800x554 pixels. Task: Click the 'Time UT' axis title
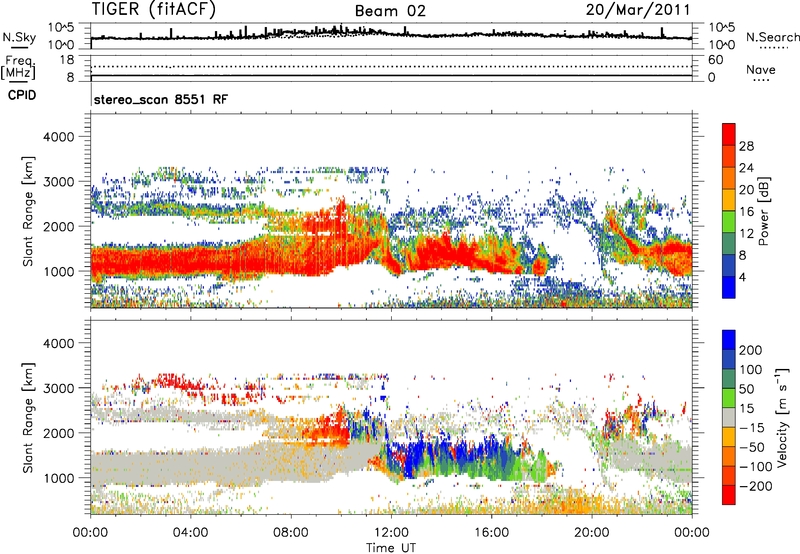(391, 548)
